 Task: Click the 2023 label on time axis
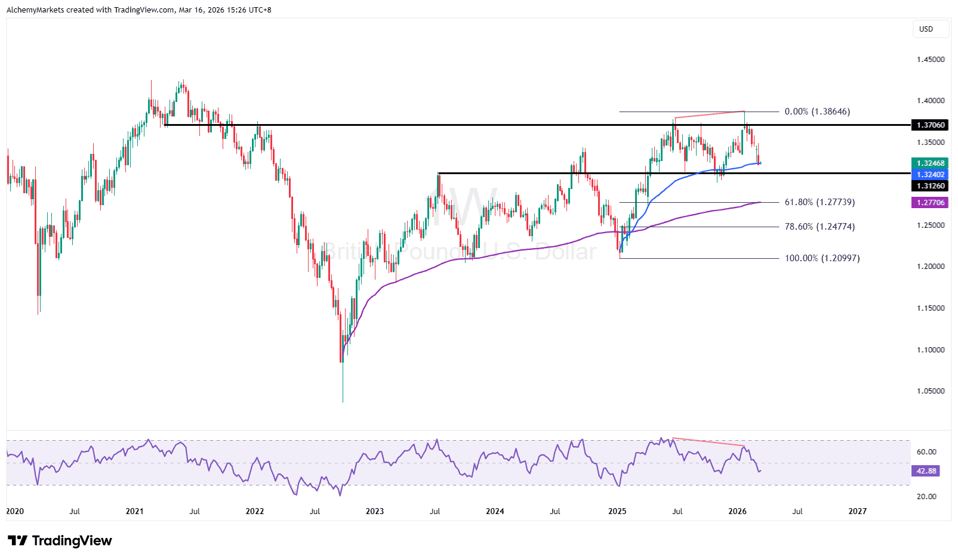[x=374, y=511]
